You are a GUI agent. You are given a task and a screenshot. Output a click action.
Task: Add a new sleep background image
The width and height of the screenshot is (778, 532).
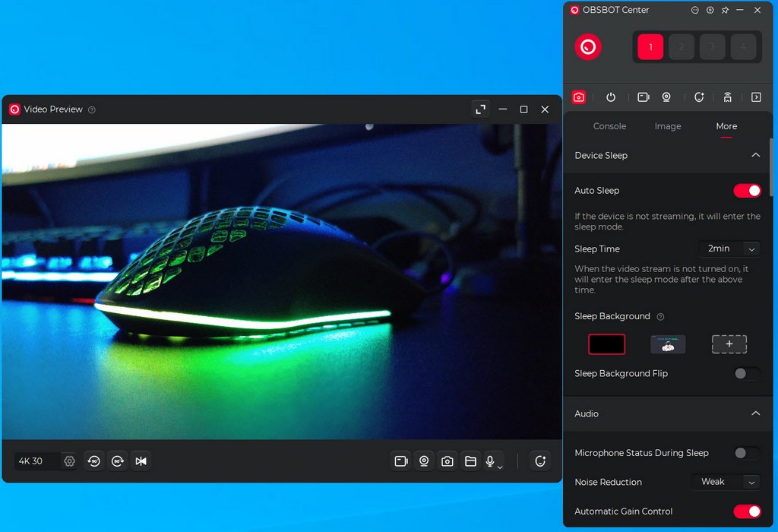[x=729, y=344]
